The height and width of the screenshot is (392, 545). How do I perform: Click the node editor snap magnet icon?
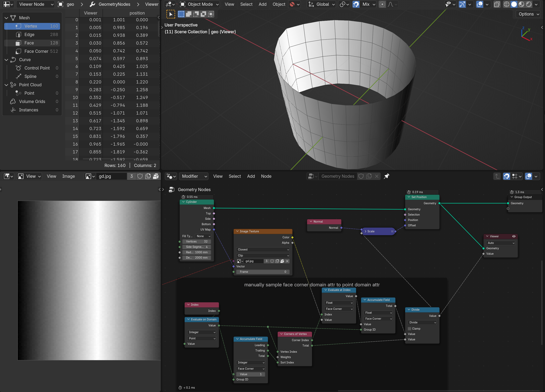click(x=506, y=176)
